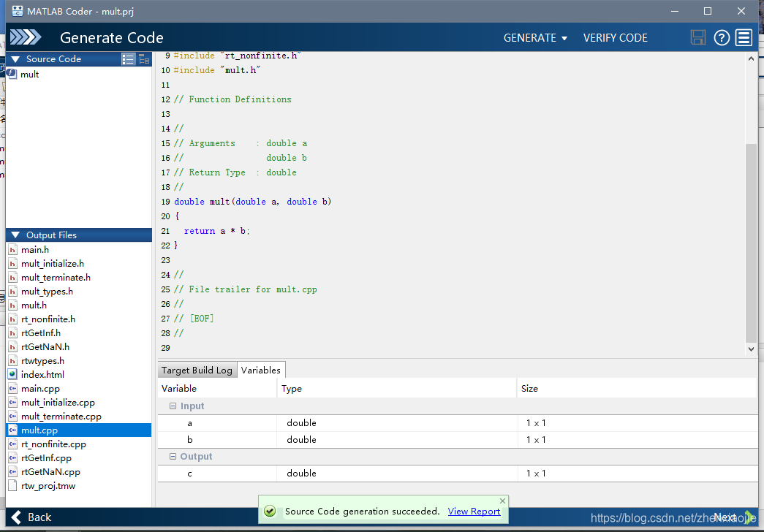Collapse the Output Files panel

click(x=15, y=235)
